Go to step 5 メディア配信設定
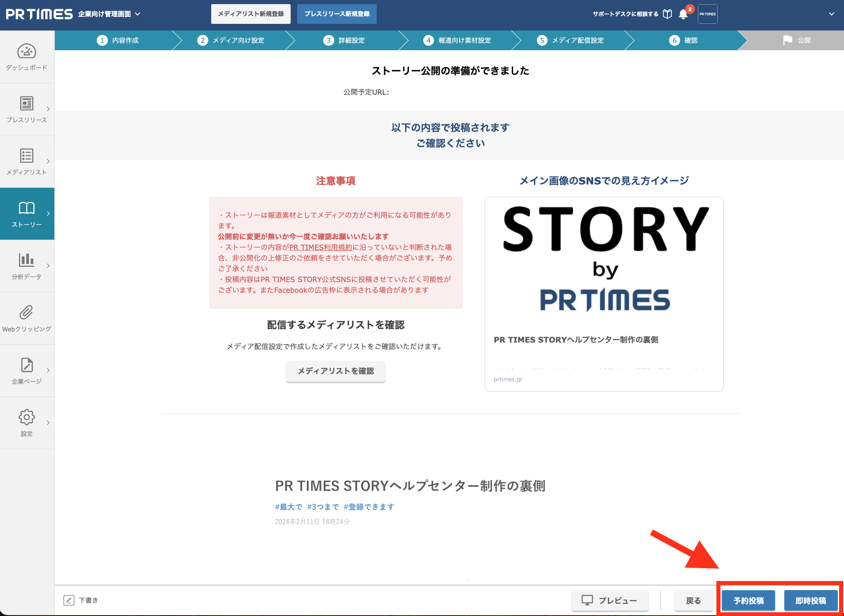 570,40
